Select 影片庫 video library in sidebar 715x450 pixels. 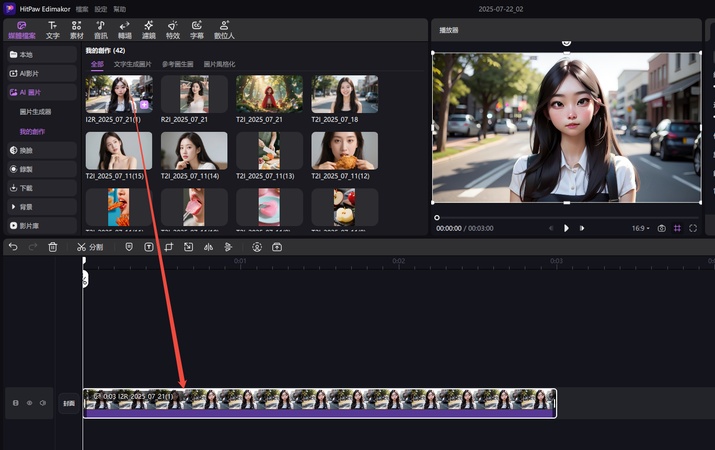pos(42,226)
